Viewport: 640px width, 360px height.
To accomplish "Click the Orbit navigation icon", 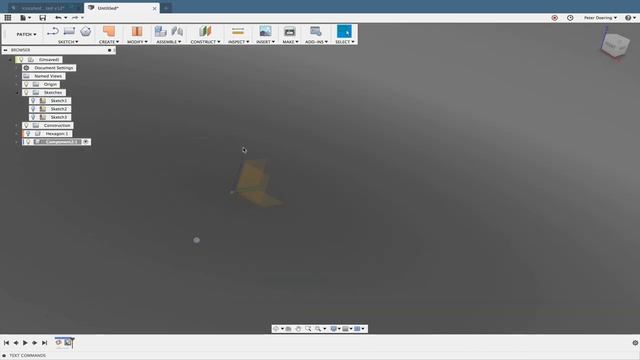I will coord(277,329).
